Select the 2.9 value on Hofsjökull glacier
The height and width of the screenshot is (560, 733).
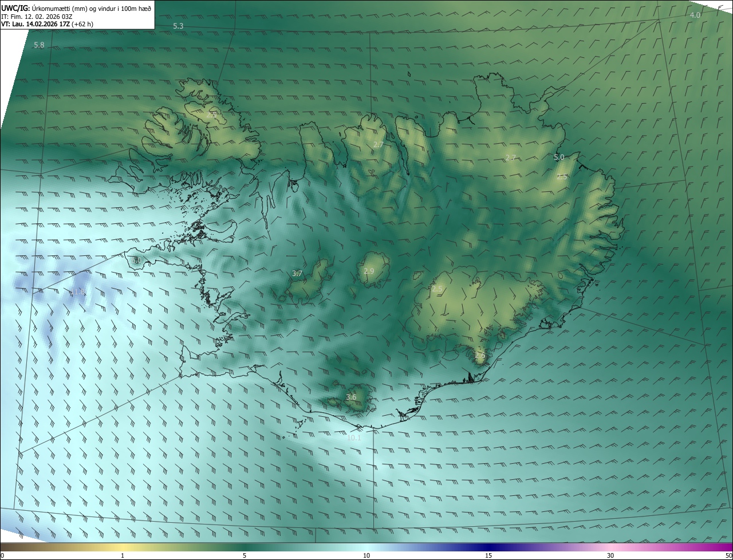[369, 271]
